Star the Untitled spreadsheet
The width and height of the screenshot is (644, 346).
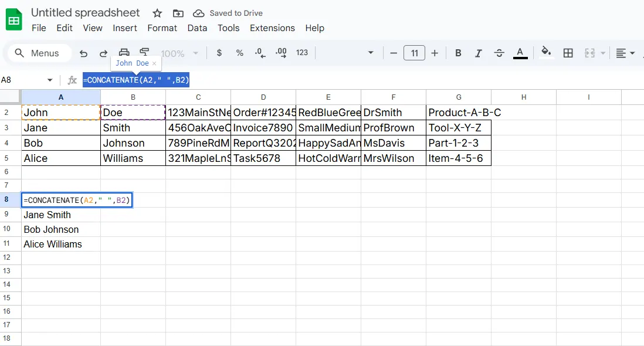tap(157, 13)
